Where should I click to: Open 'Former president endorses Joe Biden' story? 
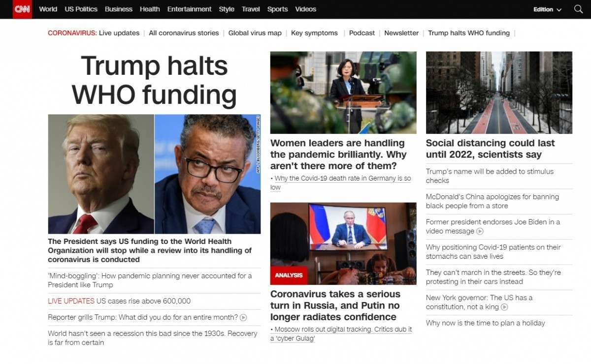[493, 227]
